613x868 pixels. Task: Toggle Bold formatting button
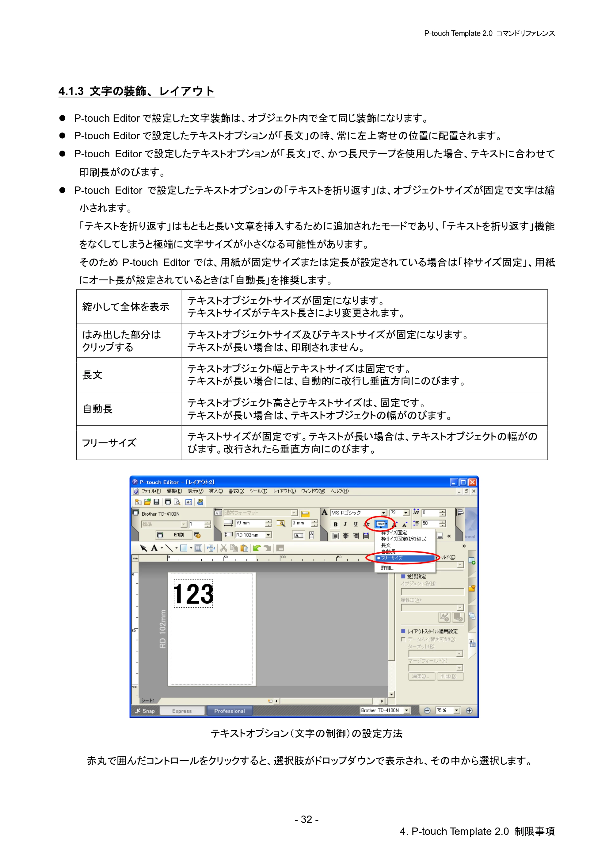click(x=335, y=524)
